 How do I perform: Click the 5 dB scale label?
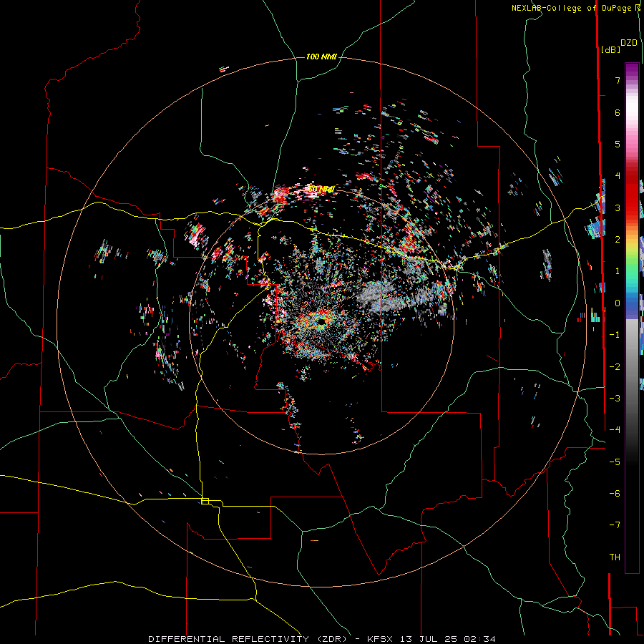[618, 144]
